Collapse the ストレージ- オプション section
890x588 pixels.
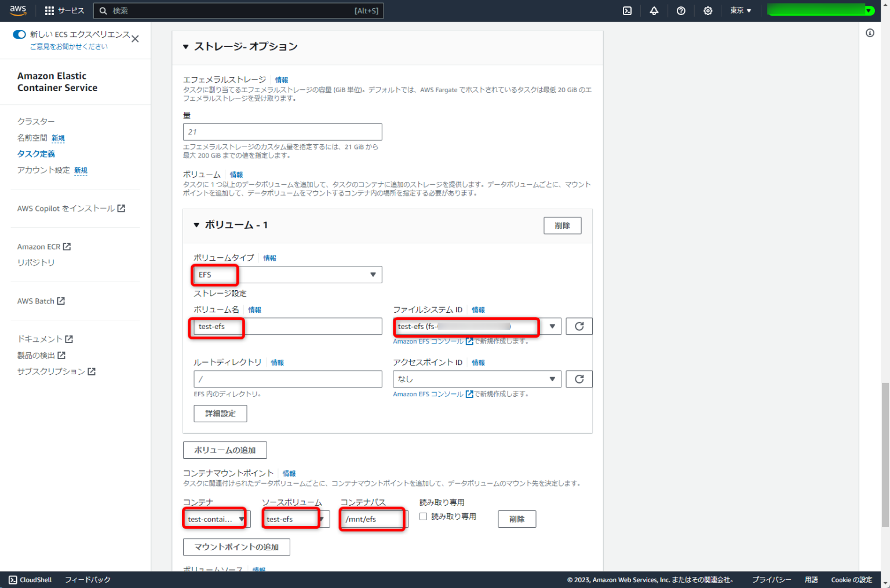[185, 46]
